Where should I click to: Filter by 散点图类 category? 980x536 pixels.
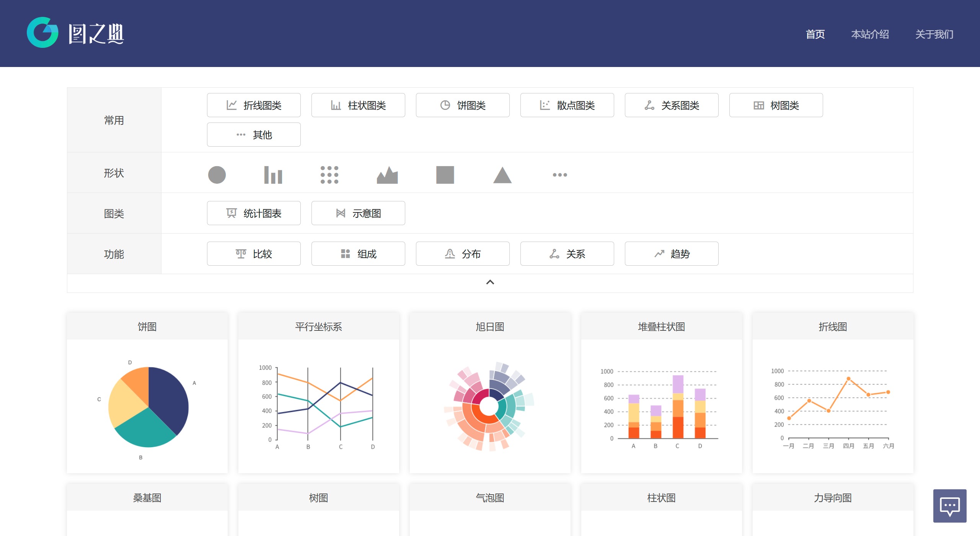(x=567, y=105)
